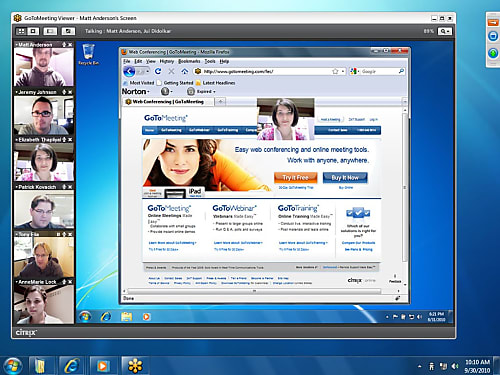
Task: Reload the page in Firefox
Action: pyautogui.click(x=158, y=71)
